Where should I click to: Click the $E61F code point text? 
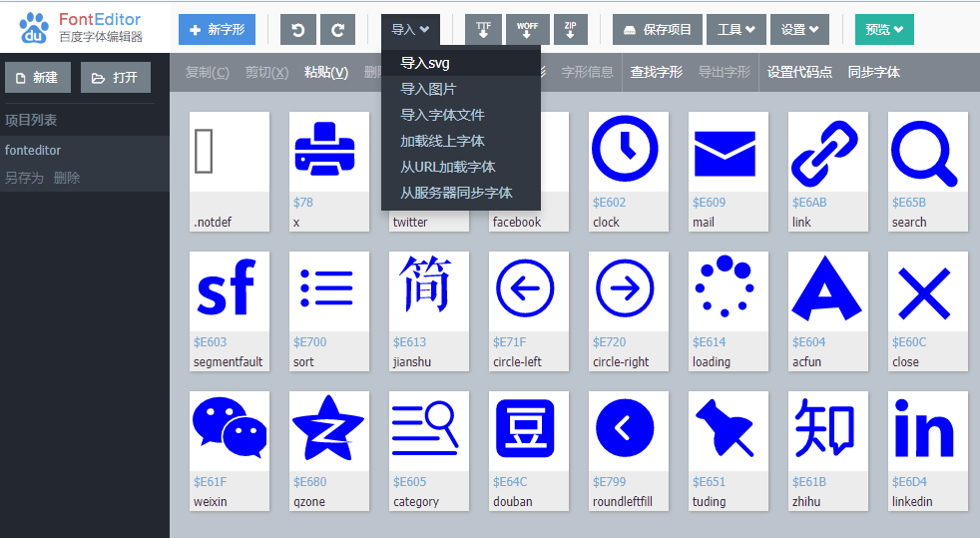(x=210, y=482)
